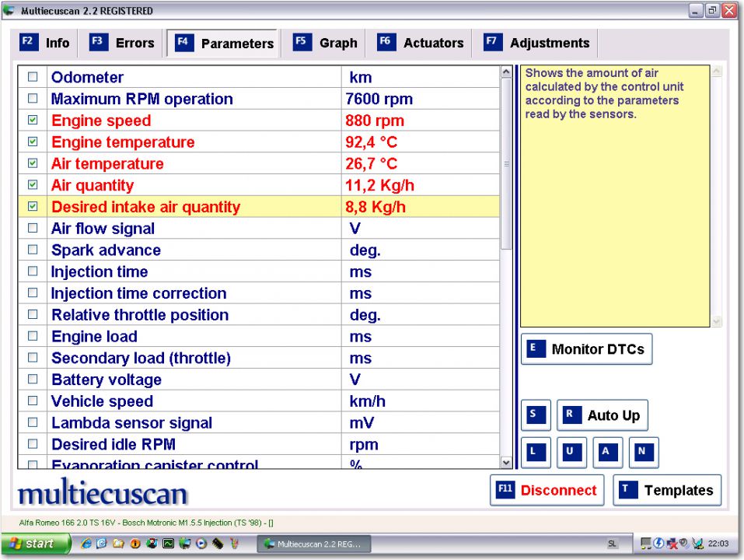Open the Templates button
The image size is (744, 560).
tap(668, 490)
